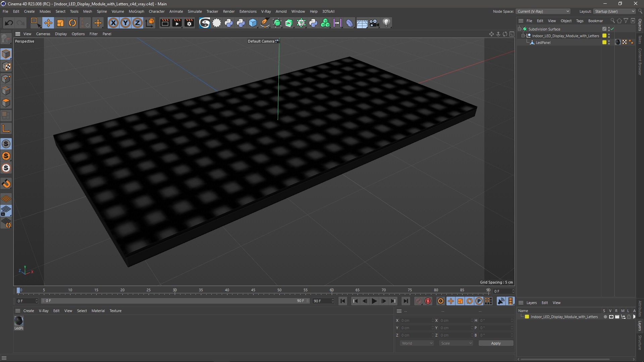Click the viewport maximize toggle icon

(x=512, y=34)
